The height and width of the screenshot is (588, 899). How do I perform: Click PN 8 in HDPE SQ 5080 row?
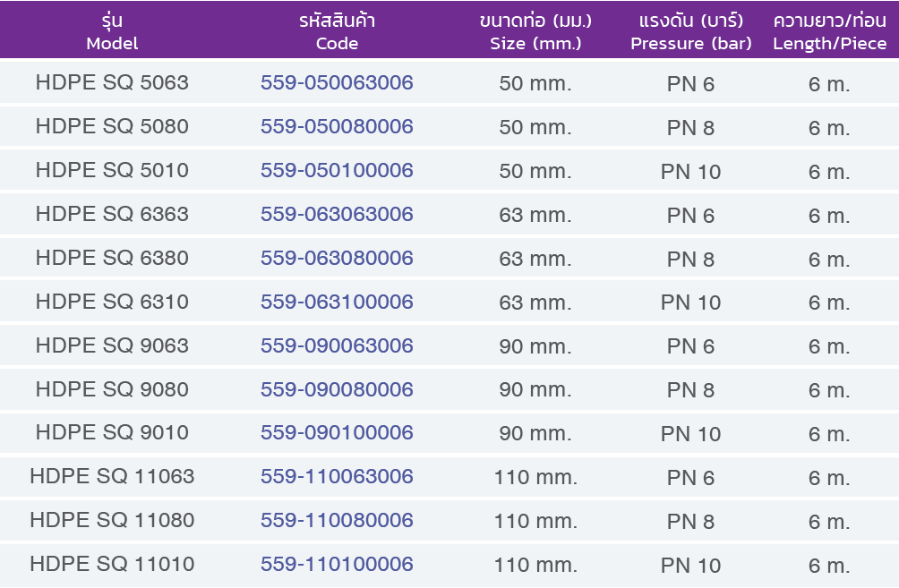pyautogui.click(x=691, y=128)
